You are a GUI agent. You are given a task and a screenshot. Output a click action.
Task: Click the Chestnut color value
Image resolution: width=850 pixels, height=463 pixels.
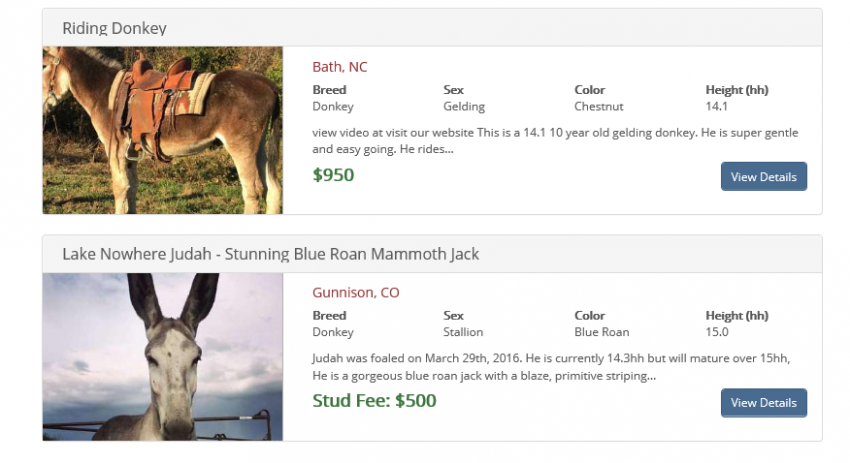[x=599, y=107]
